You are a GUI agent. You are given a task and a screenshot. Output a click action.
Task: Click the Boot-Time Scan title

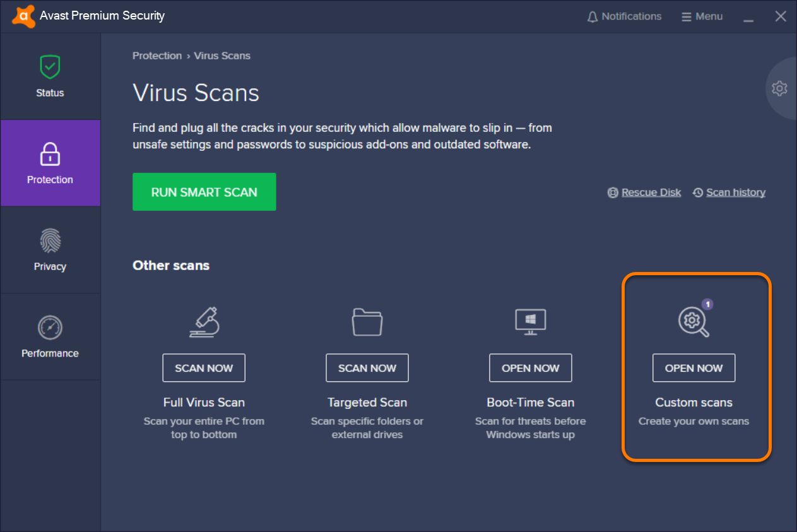[x=531, y=403]
